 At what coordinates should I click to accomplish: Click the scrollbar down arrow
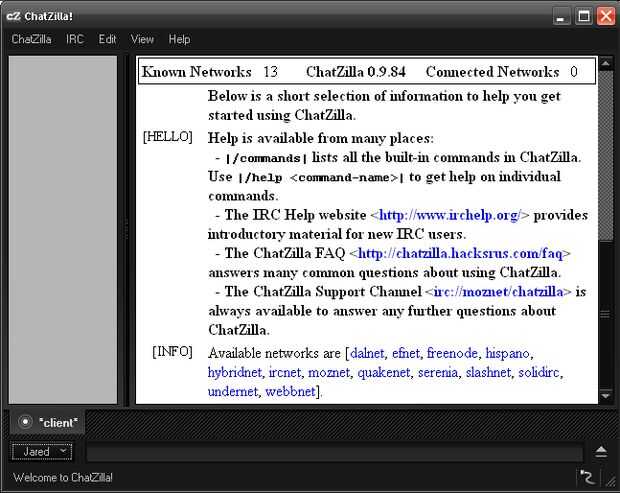pyautogui.click(x=606, y=396)
